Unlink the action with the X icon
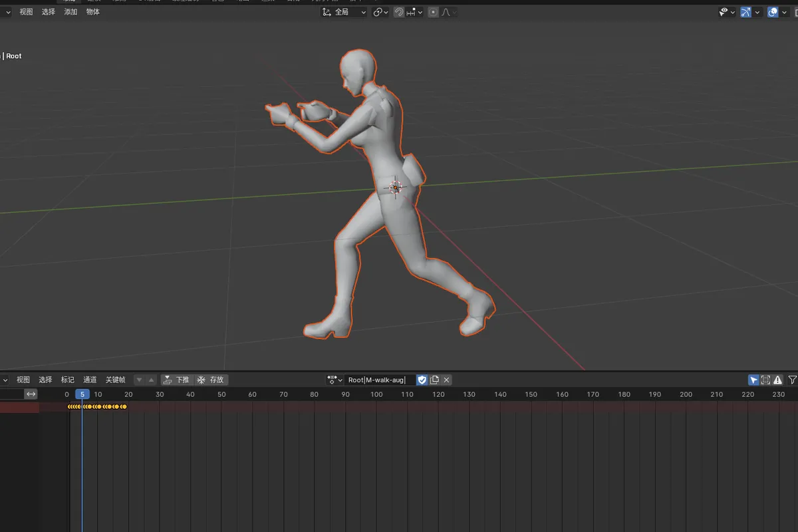 [447, 380]
